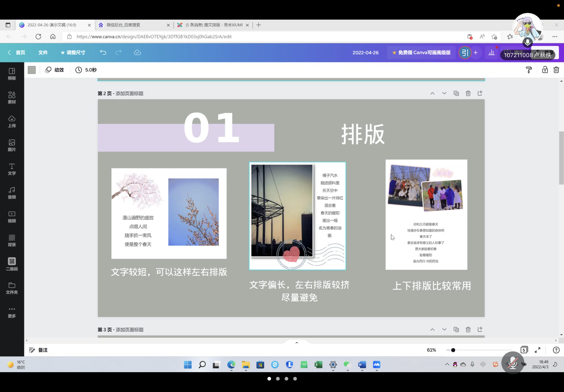Move page 2 up with chevron
Image resolution: width=564 pixels, height=392 pixels.
pyautogui.click(x=432, y=93)
